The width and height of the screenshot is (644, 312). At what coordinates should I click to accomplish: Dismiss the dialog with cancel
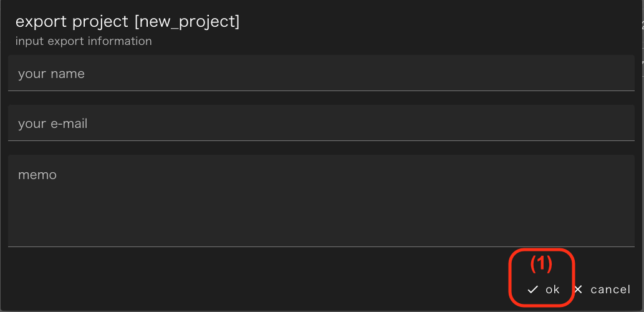602,290
